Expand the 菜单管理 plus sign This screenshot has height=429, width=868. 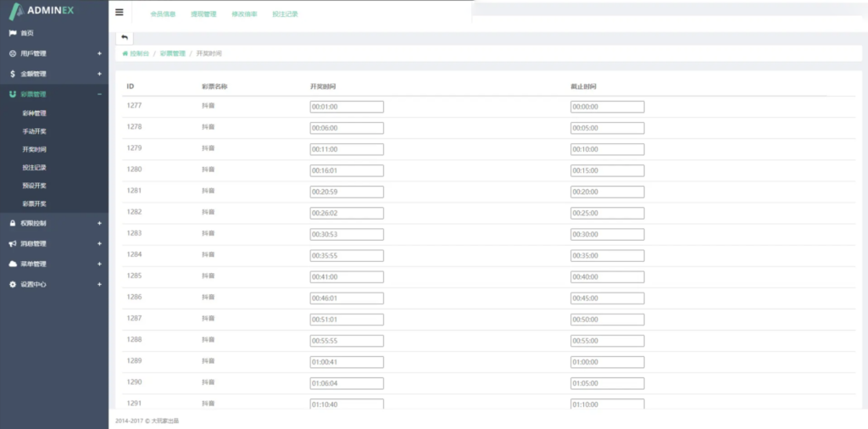coord(99,264)
